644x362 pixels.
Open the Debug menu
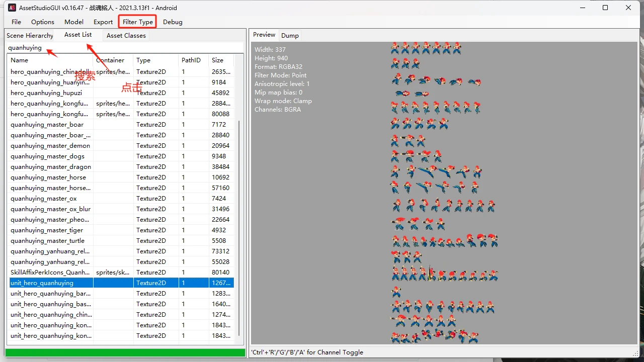click(173, 22)
